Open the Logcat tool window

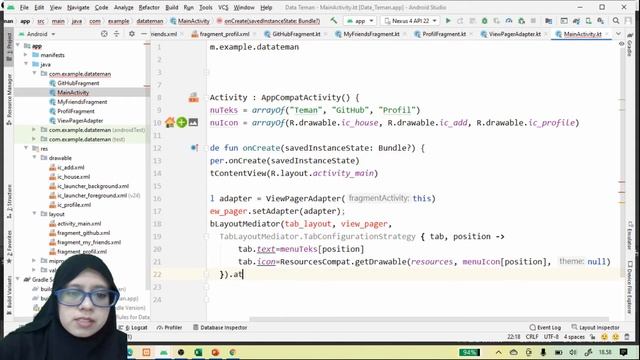[133, 327]
